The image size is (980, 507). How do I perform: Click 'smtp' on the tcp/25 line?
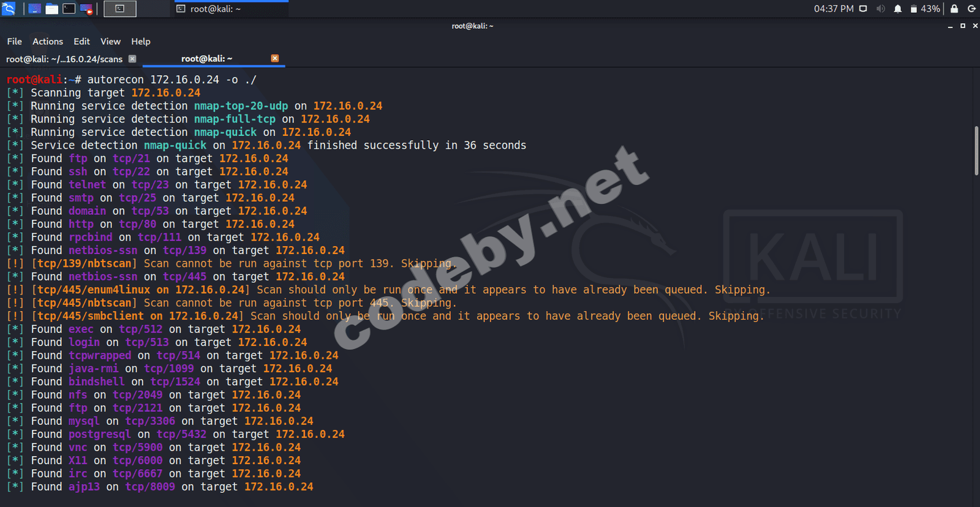(x=81, y=198)
